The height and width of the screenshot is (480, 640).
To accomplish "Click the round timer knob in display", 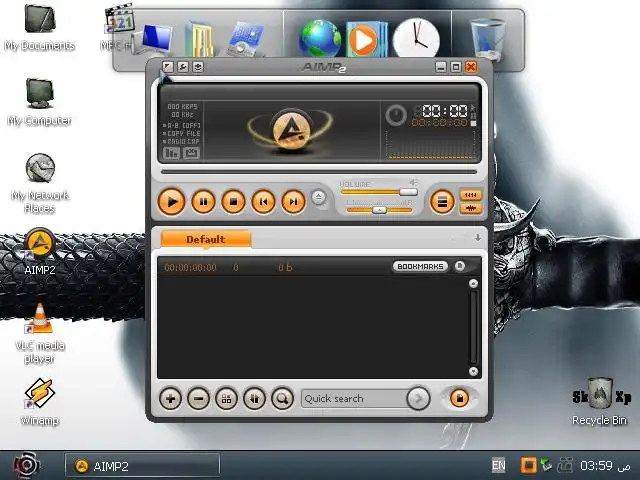I will pyautogui.click(x=396, y=114).
